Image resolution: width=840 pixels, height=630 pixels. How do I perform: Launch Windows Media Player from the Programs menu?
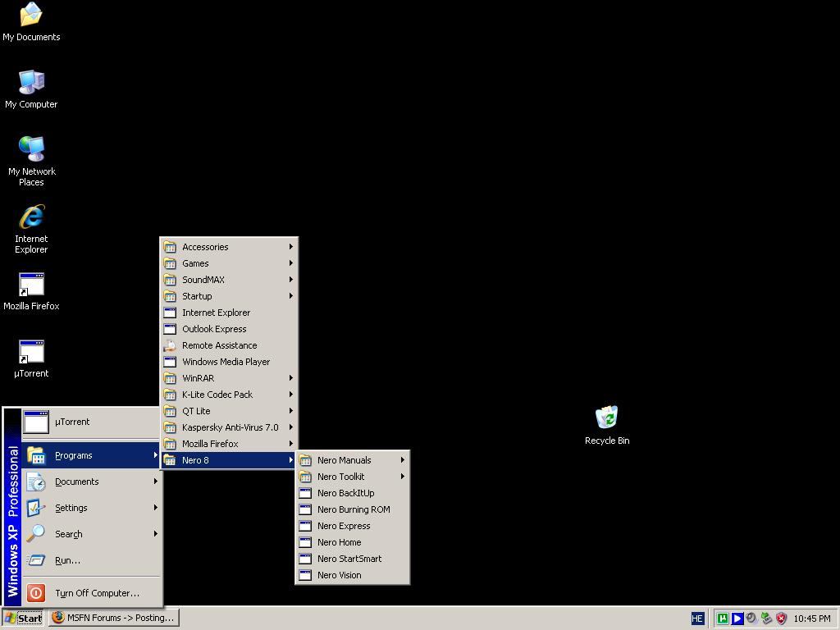pyautogui.click(x=230, y=362)
